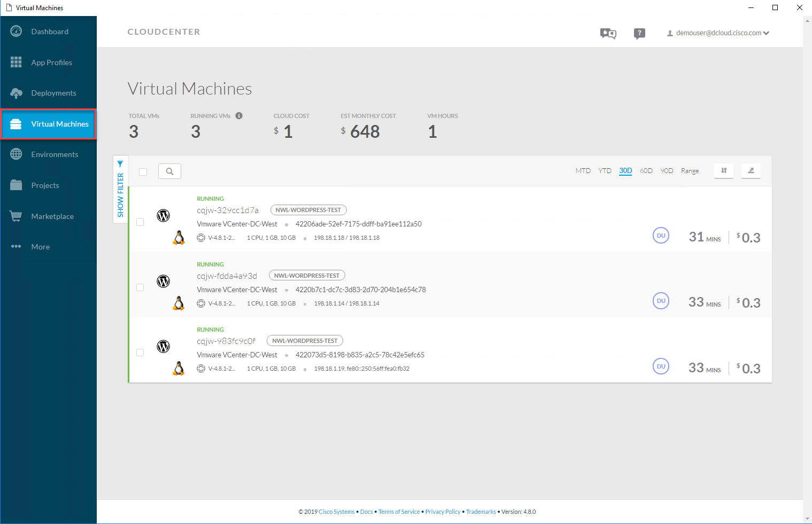Click the Running VMs info icon
812x524 pixels.
point(239,115)
